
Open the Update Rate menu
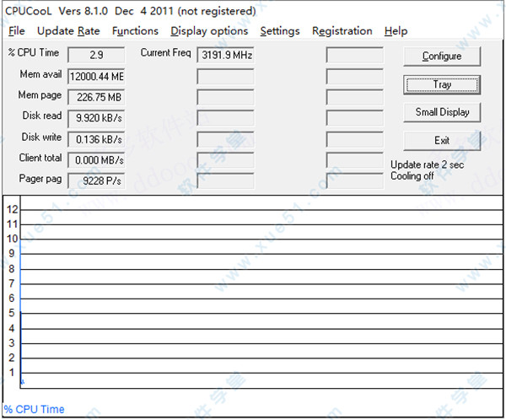[68, 31]
